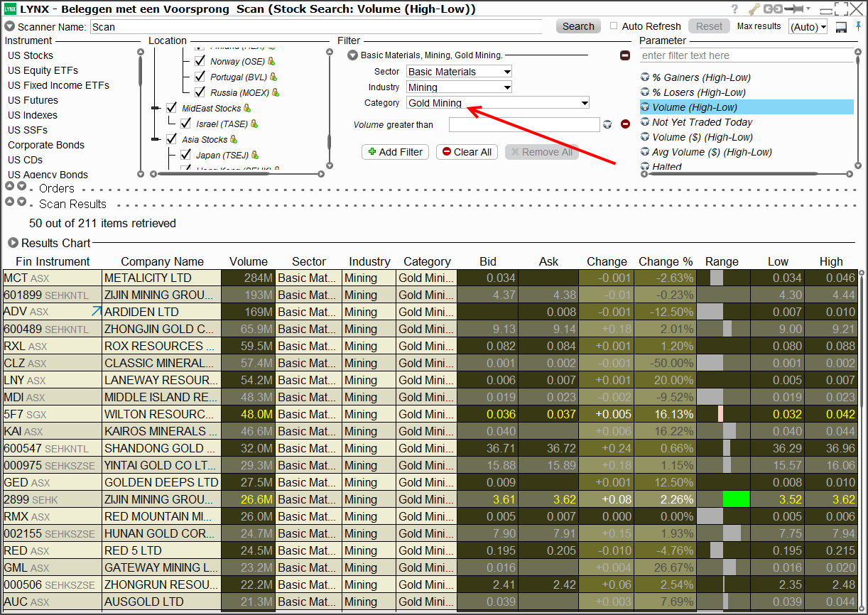Enable the Auto Refresh checkbox
Screen dimensions: 868x615
tap(614, 26)
